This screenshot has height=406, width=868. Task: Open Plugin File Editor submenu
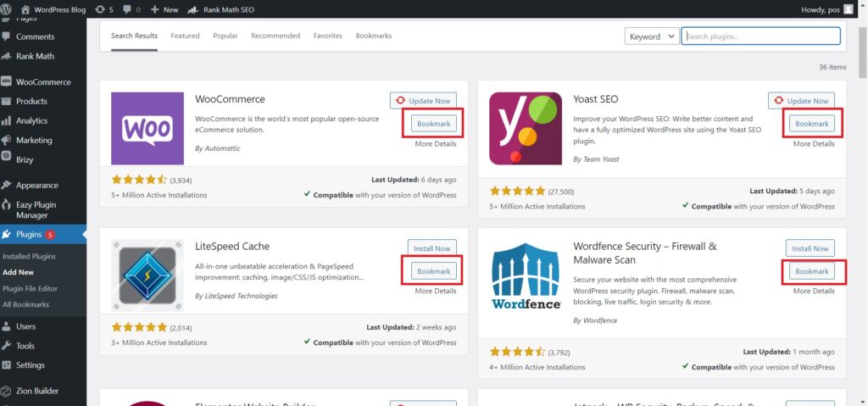(30, 288)
